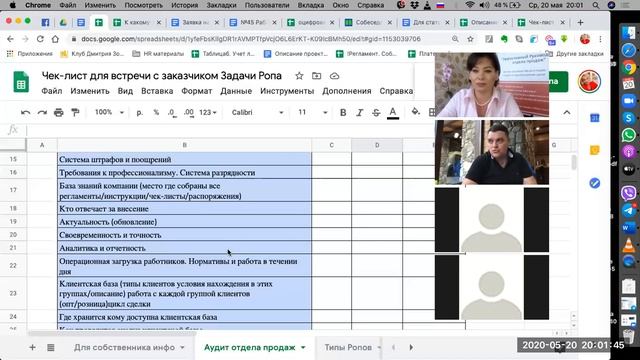This screenshot has width=640, height=360.
Task: Select column B header
Action: 184,145
